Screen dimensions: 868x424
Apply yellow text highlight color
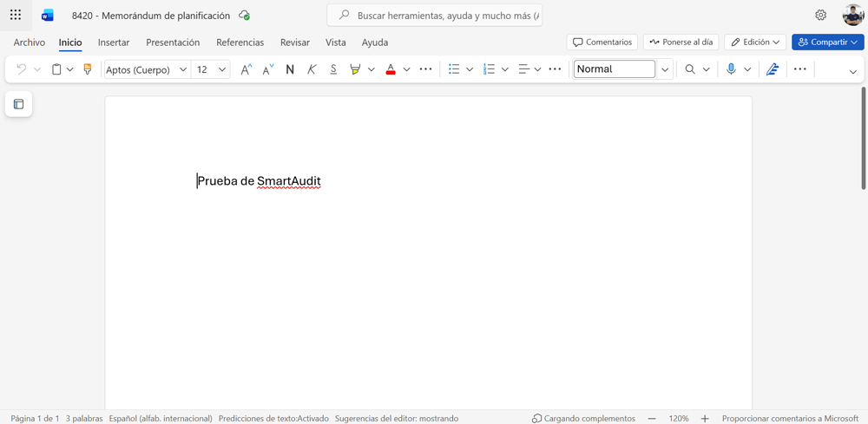pyautogui.click(x=355, y=69)
